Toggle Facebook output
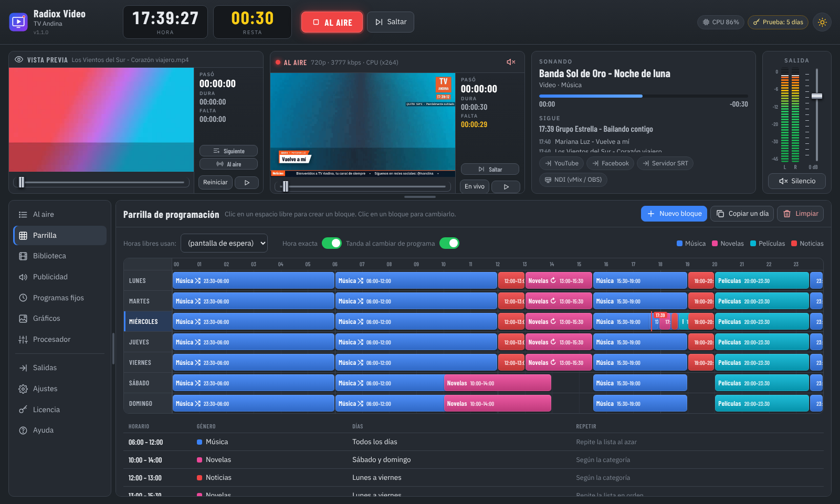840x504 pixels. coord(610,163)
